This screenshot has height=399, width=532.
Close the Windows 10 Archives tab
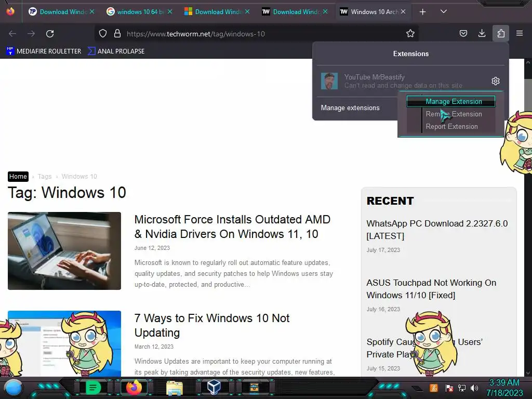(x=403, y=11)
